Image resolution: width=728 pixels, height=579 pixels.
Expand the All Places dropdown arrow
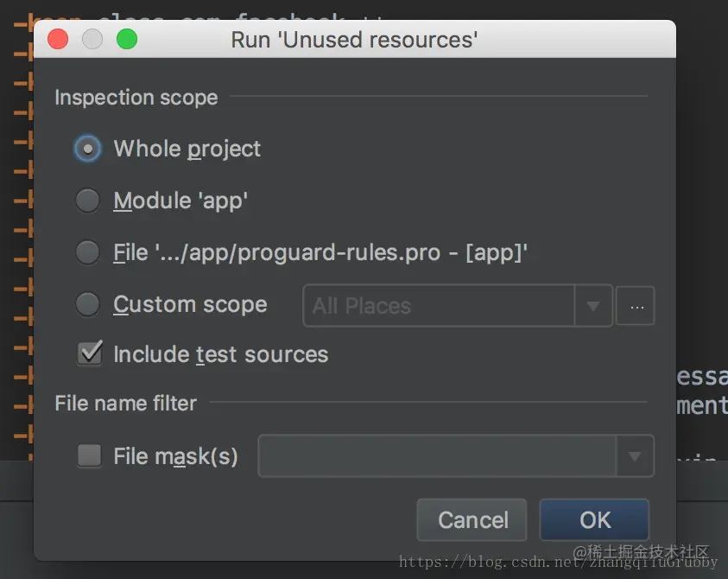pyautogui.click(x=594, y=306)
